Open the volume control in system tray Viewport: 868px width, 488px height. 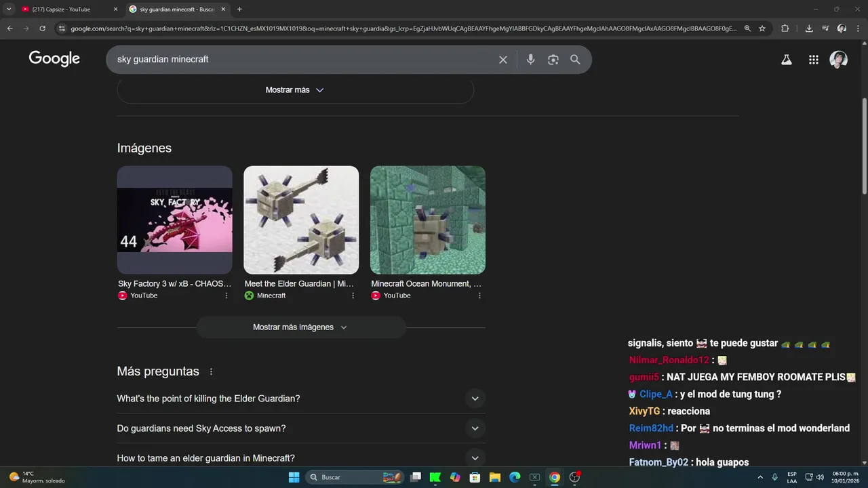click(820, 477)
